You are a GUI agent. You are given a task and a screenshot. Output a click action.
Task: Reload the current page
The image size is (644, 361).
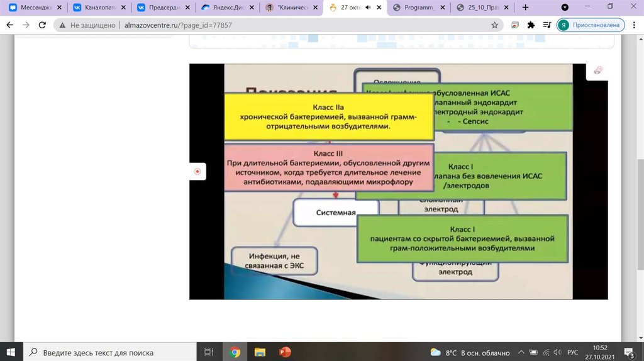42,25
